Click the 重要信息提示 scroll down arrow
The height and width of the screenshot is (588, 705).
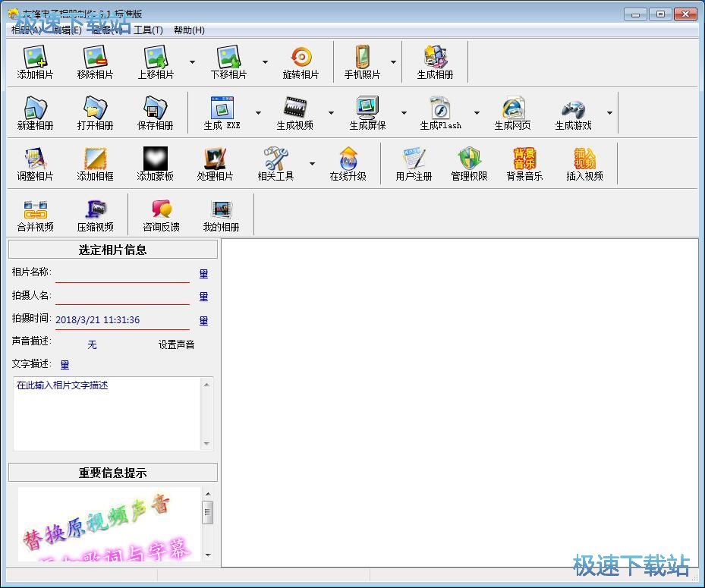pyautogui.click(x=207, y=555)
